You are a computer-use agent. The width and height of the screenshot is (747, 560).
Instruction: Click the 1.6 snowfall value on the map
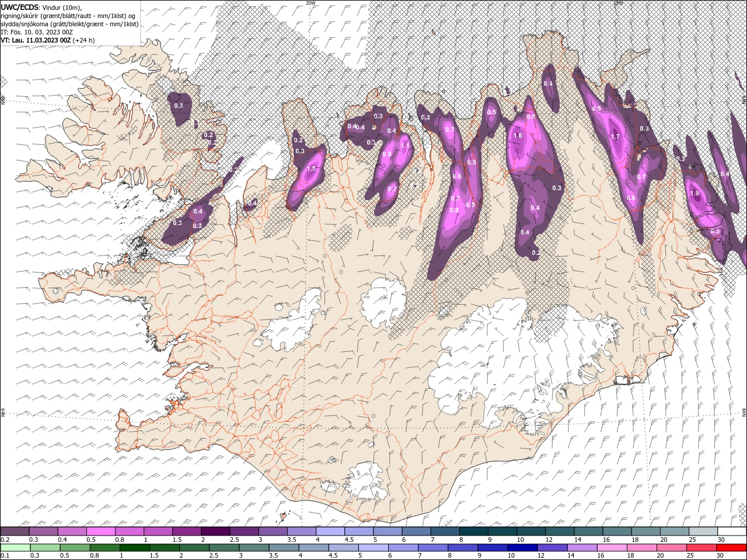pyautogui.click(x=518, y=135)
